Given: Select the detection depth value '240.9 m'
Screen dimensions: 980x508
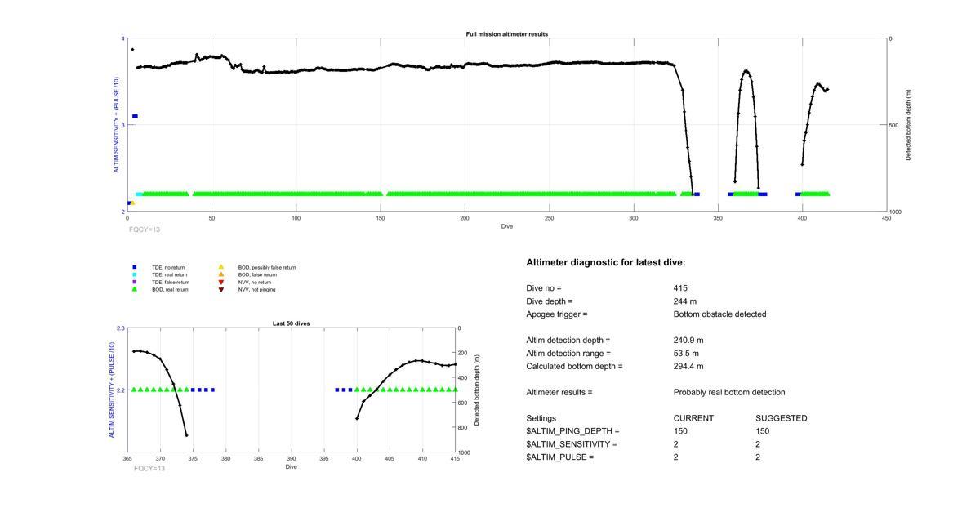Looking at the screenshot, I should 688,341.
